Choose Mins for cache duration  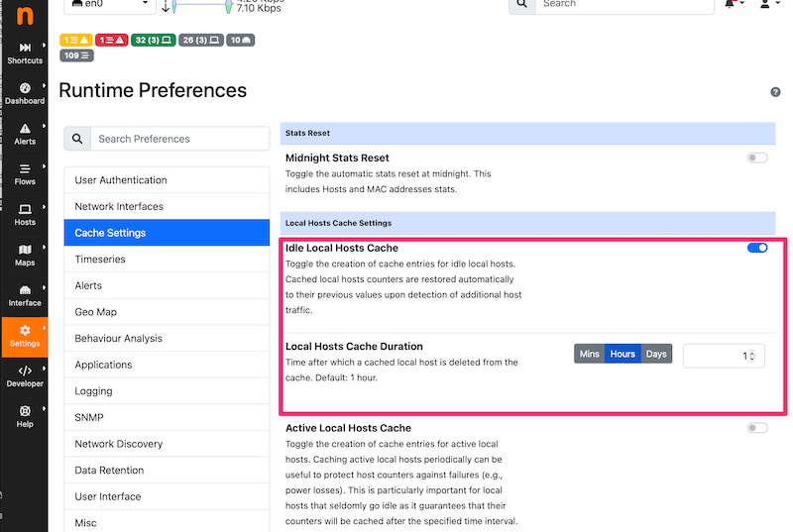(x=590, y=354)
